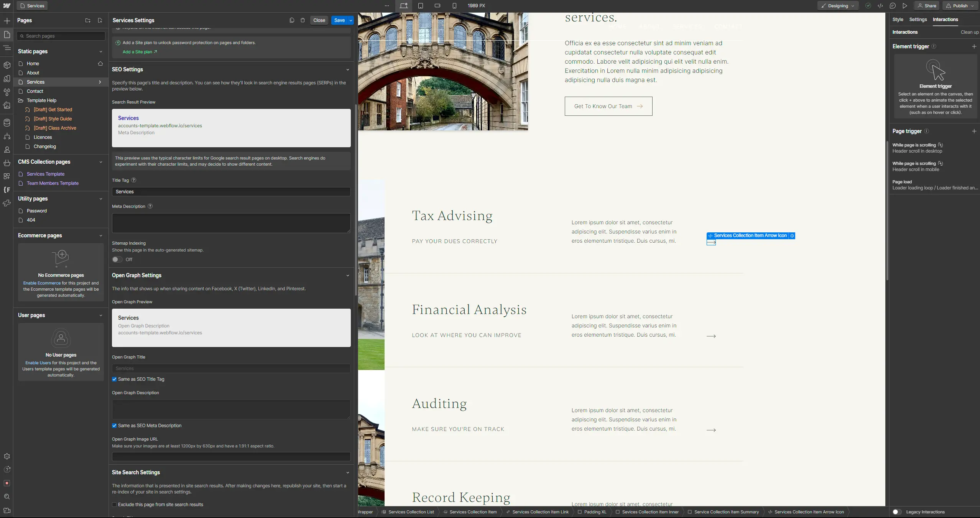Open the comments bubble icon
The height and width of the screenshot is (518, 980).
point(893,6)
